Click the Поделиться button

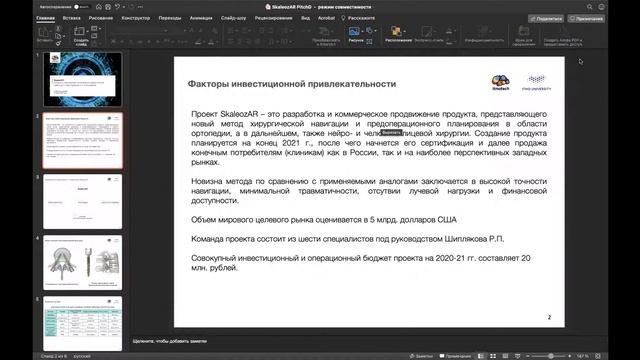point(546,19)
